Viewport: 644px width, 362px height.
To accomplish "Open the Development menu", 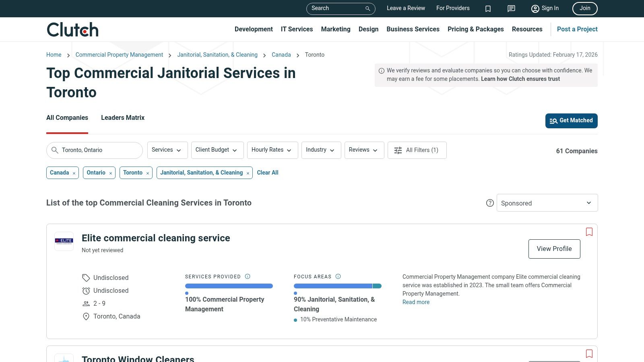I will (254, 29).
